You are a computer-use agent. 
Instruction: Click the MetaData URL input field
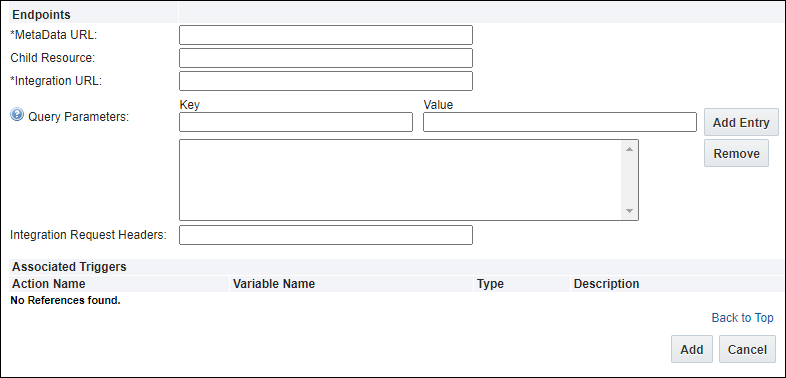[326, 35]
